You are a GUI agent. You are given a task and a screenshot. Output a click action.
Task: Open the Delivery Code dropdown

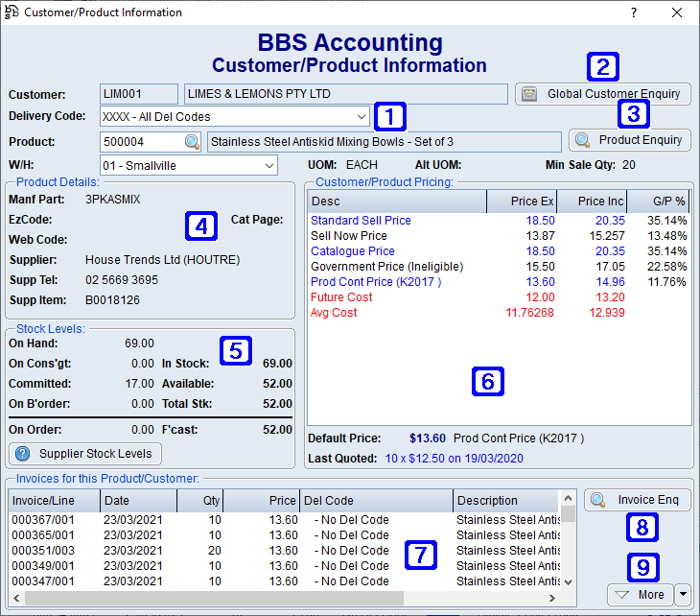pos(361,117)
